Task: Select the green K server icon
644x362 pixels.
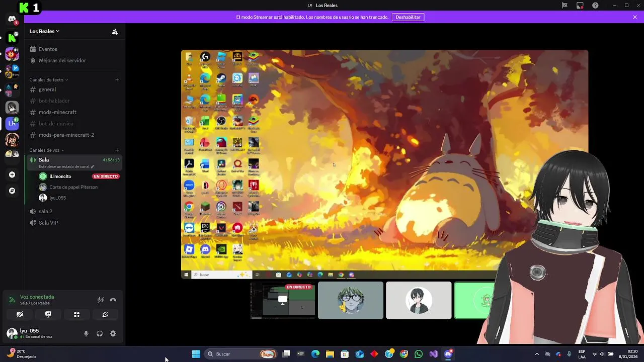Action: (x=12, y=38)
